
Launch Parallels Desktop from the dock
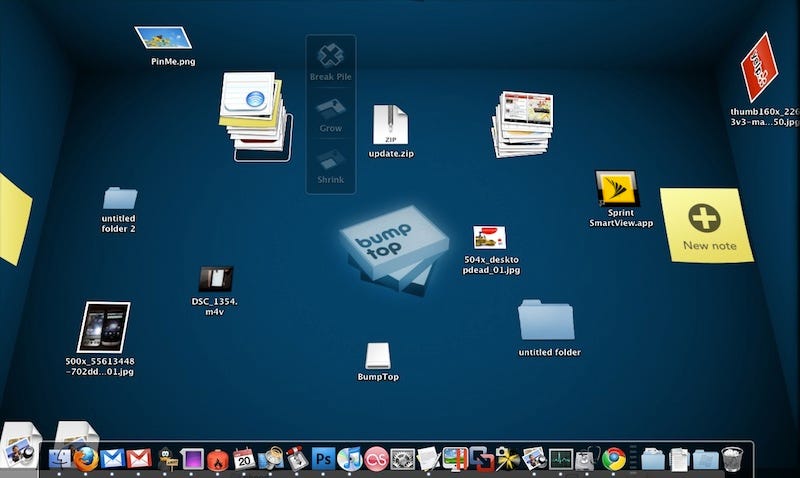(455, 459)
